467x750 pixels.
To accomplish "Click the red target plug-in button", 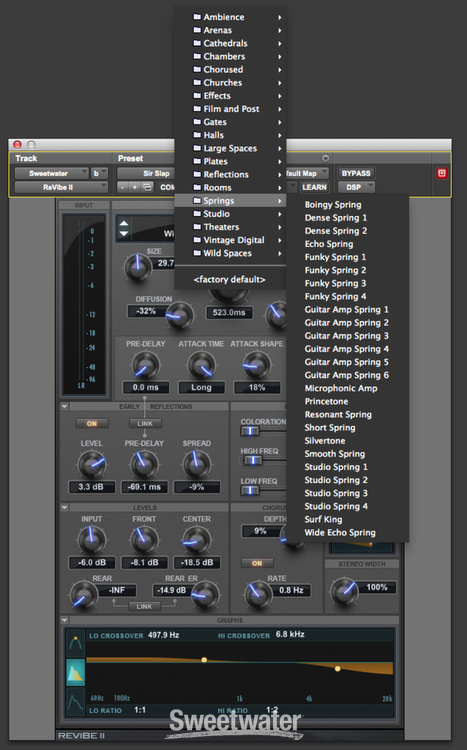I will (442, 173).
